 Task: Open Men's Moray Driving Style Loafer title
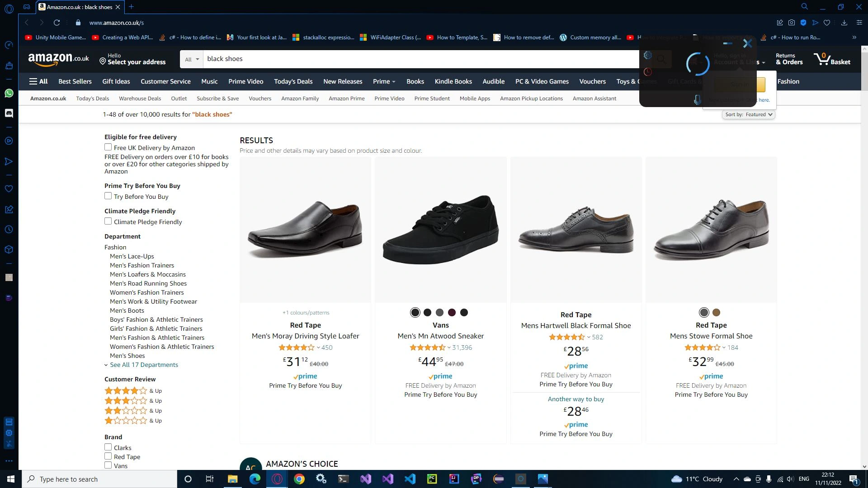point(305,336)
